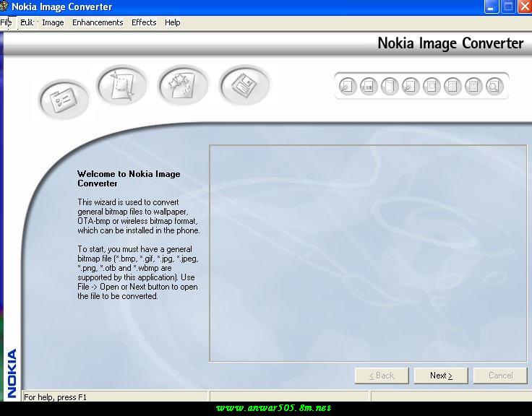Click the dense dotted-grid page icon
The image size is (532, 416).
tap(473, 86)
